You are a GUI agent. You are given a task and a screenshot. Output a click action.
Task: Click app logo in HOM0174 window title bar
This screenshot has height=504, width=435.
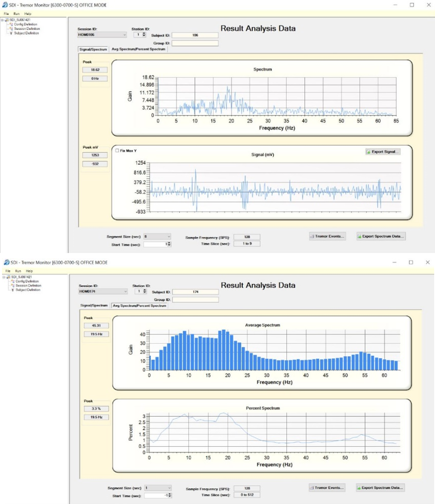[x=6, y=262]
